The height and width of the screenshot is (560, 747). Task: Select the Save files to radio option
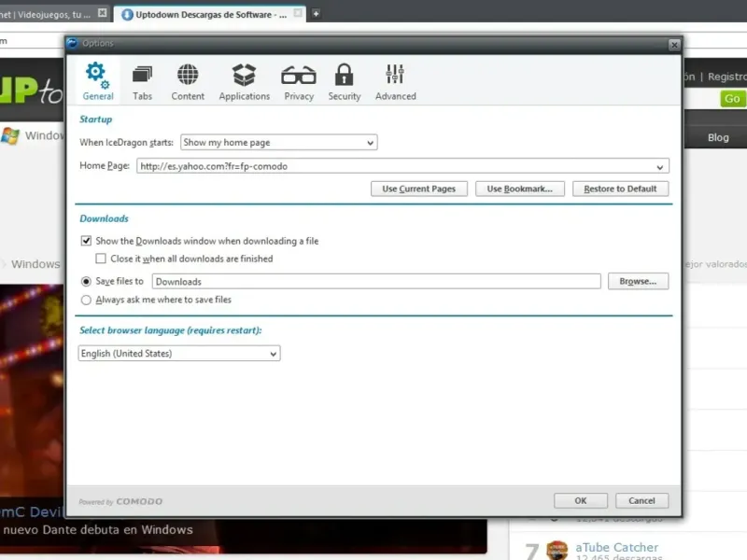tap(86, 282)
